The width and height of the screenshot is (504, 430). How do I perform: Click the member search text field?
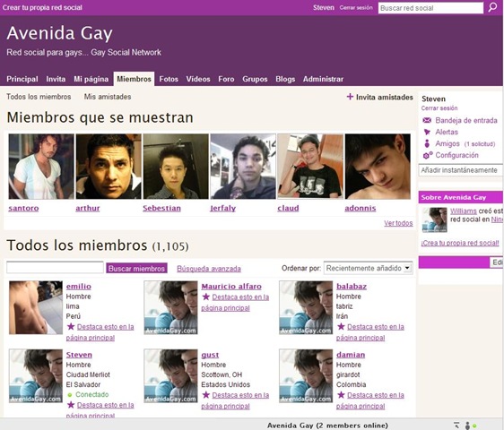coord(55,268)
